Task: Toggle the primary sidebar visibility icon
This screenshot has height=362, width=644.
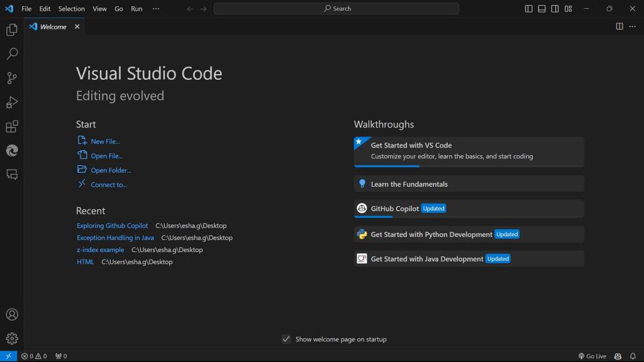Action: (x=527, y=8)
